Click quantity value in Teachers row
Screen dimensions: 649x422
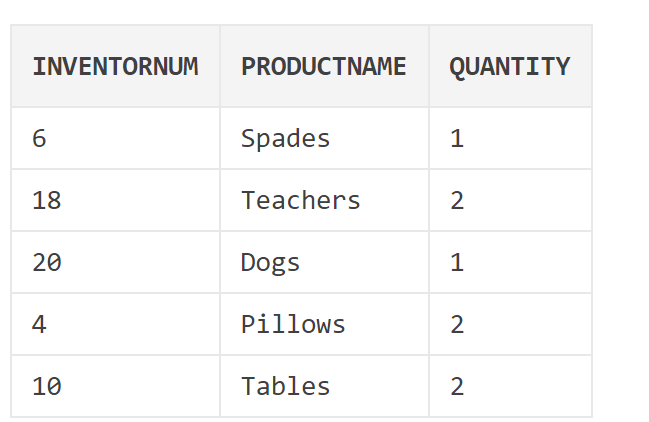510,200
